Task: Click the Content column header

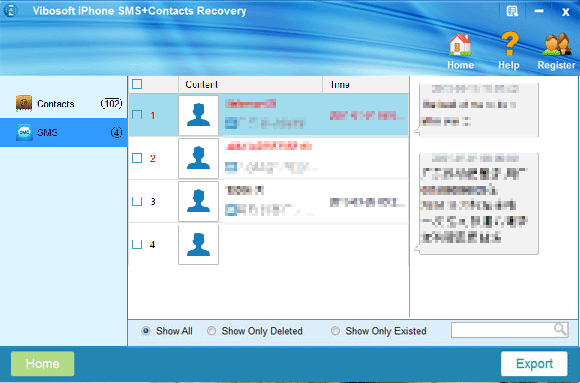Action: 250,85
